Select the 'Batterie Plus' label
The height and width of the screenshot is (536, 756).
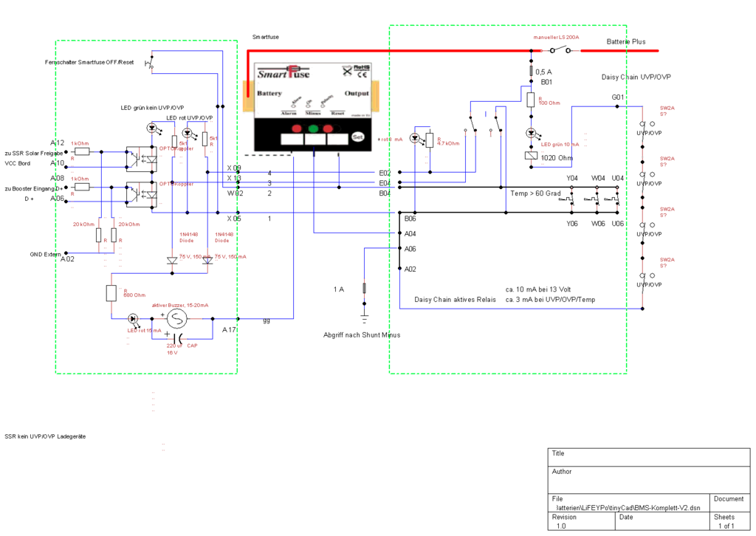626,42
